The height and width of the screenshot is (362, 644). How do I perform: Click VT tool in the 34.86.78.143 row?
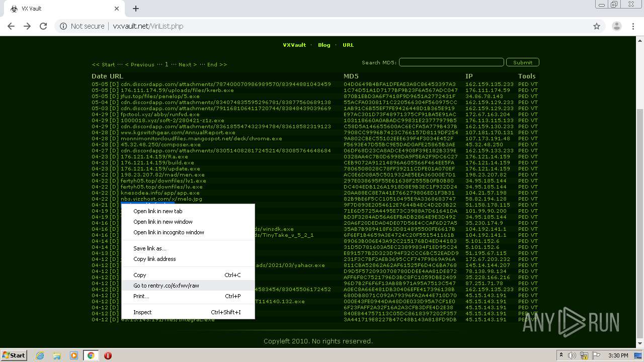[x=534, y=97]
